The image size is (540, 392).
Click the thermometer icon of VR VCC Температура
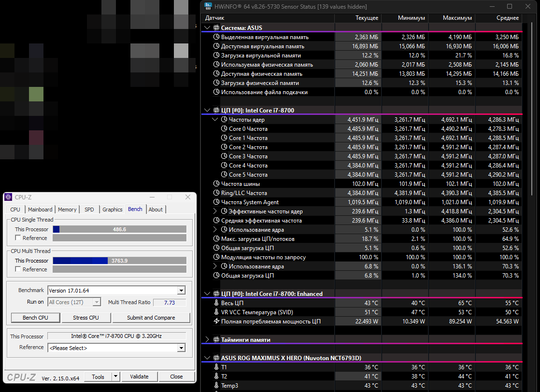[x=216, y=312]
